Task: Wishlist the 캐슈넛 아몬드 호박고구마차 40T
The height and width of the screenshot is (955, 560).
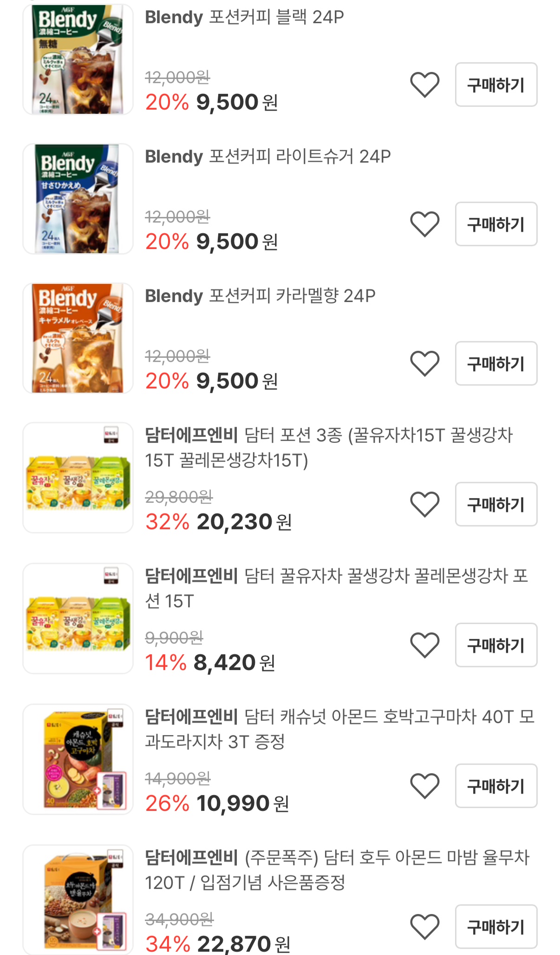Action: [x=424, y=786]
